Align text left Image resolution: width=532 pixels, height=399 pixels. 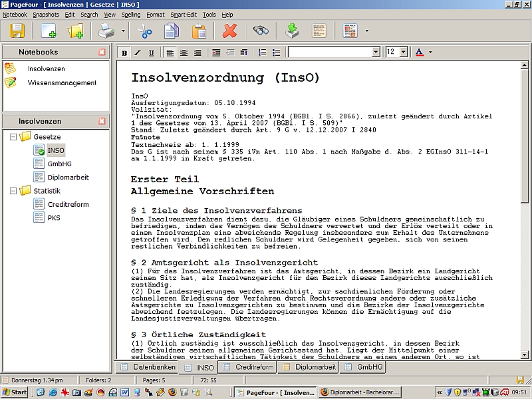pos(170,53)
